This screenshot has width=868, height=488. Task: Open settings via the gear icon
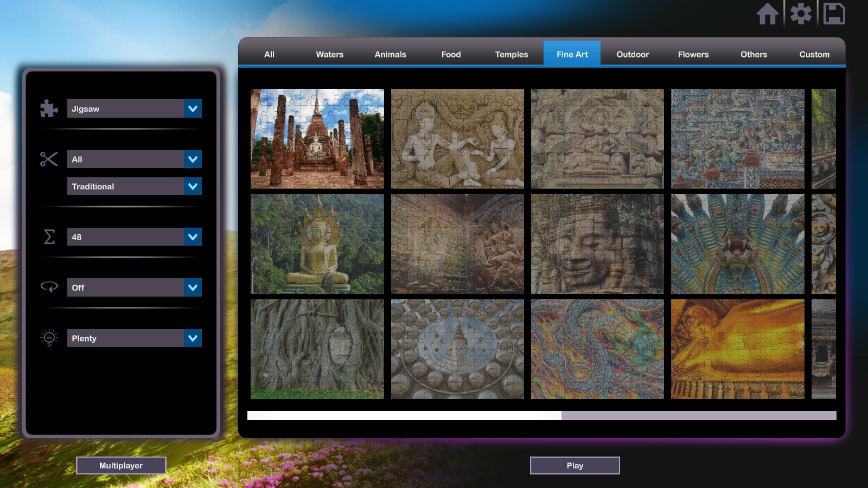coord(801,14)
